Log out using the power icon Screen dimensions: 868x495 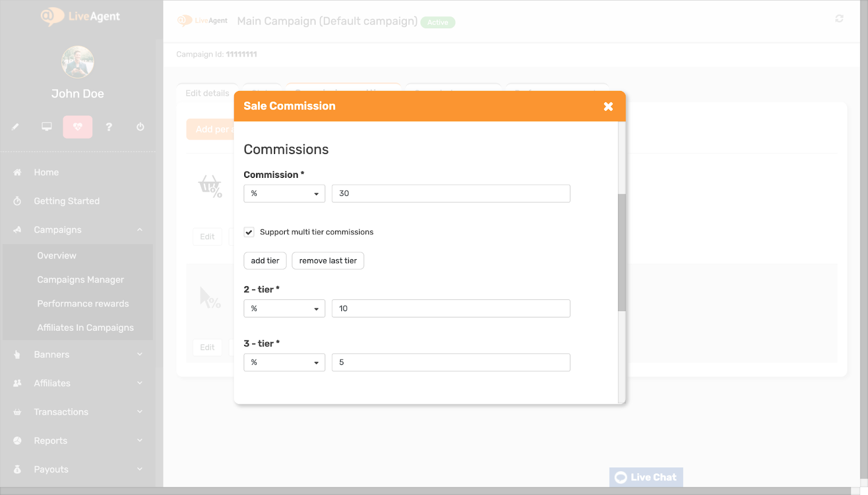point(141,126)
